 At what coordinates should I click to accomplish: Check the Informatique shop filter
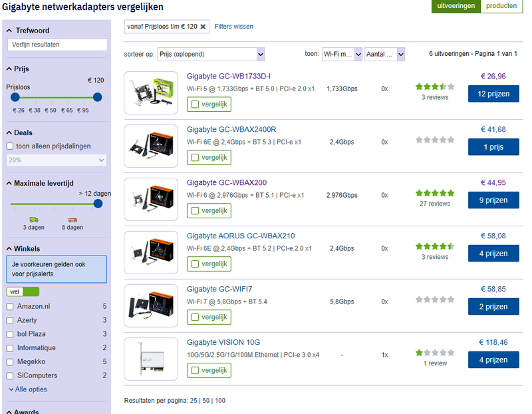click(10, 348)
